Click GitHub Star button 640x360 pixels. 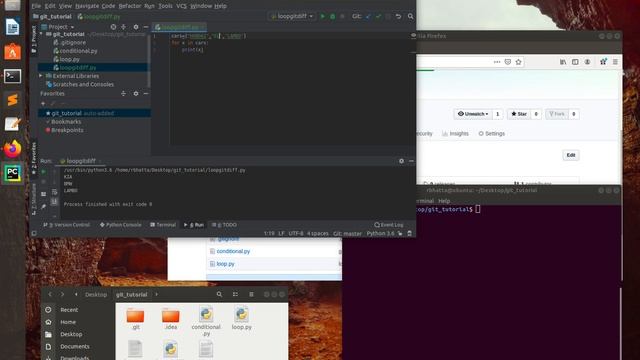click(519, 114)
